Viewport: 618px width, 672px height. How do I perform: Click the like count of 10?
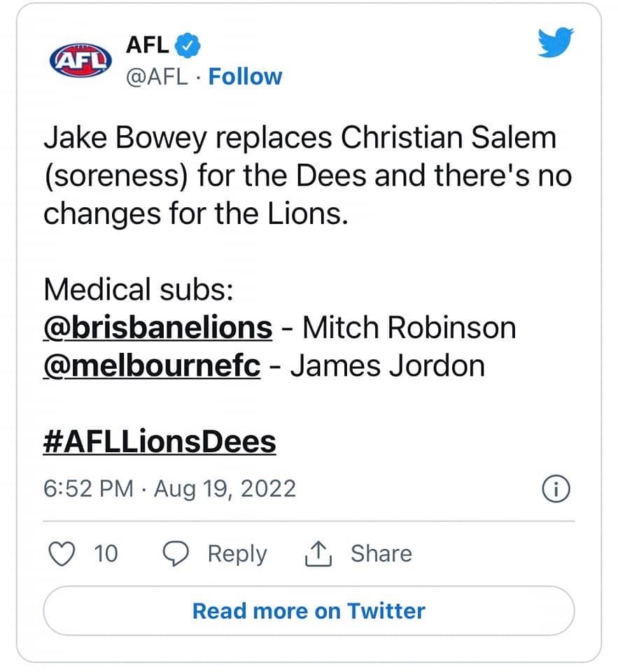[106, 554]
